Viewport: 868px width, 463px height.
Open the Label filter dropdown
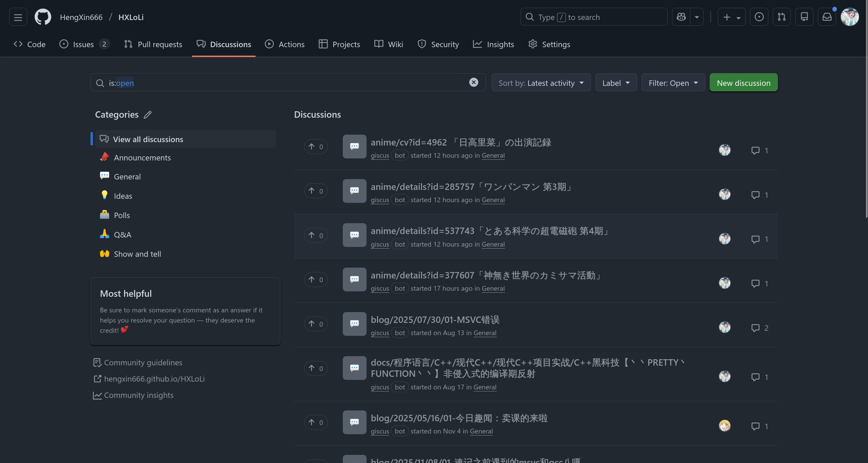coord(616,83)
